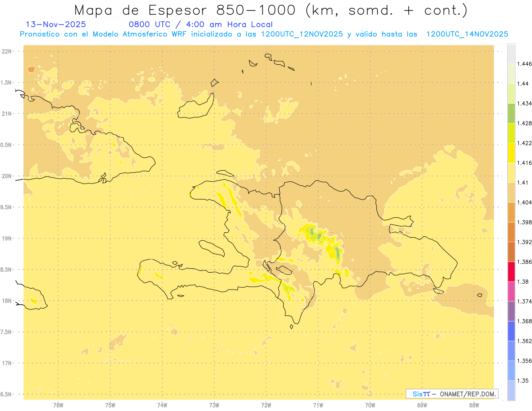Click the initialization time '1200UTC_12NOV2025'
This screenshot has width=532, height=411.
click(x=302, y=34)
